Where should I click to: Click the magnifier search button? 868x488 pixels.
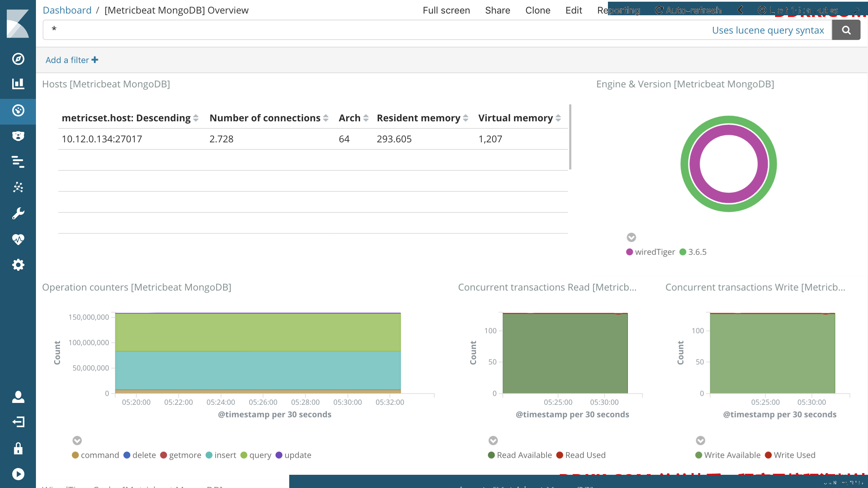point(846,30)
